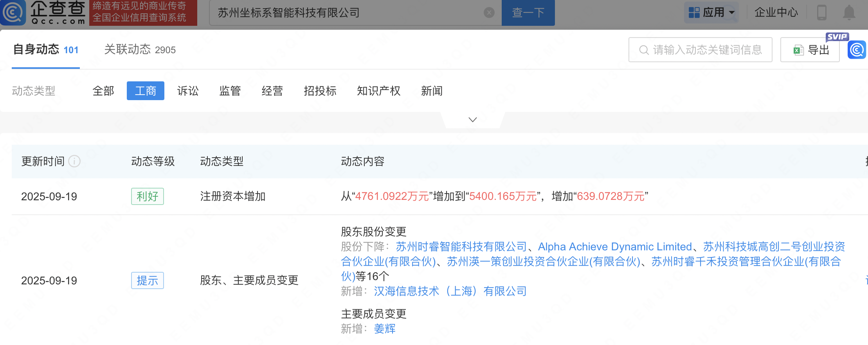
Task: Clear the search box with the X icon
Action: tap(489, 13)
